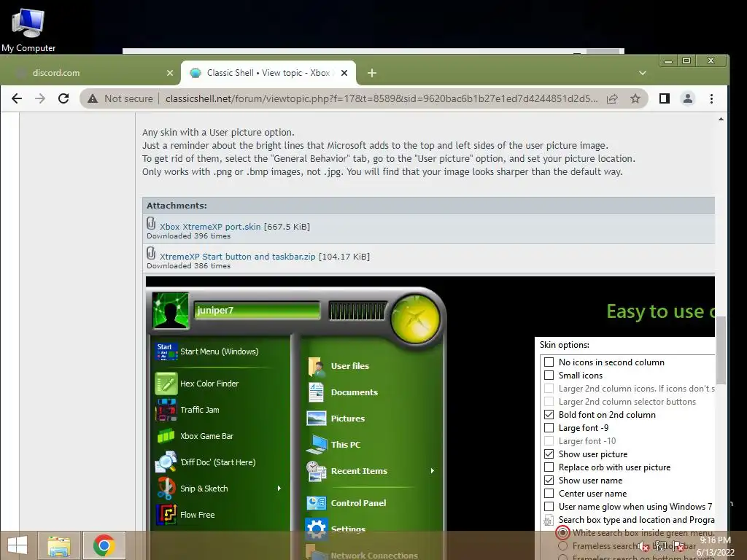Close the Classic Shell tab
747x560 pixels.
pos(344,73)
